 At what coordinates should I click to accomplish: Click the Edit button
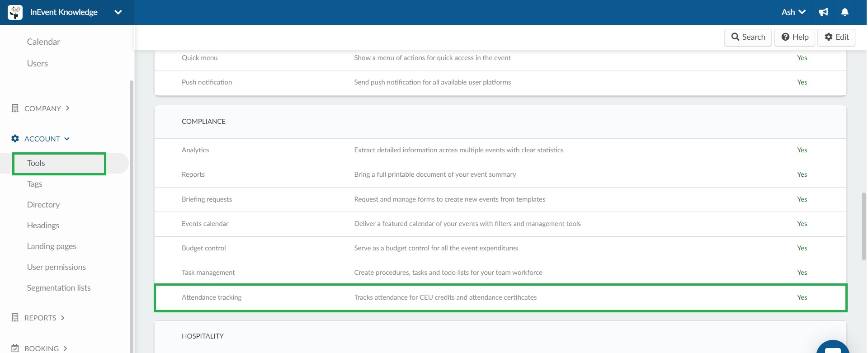tap(836, 37)
